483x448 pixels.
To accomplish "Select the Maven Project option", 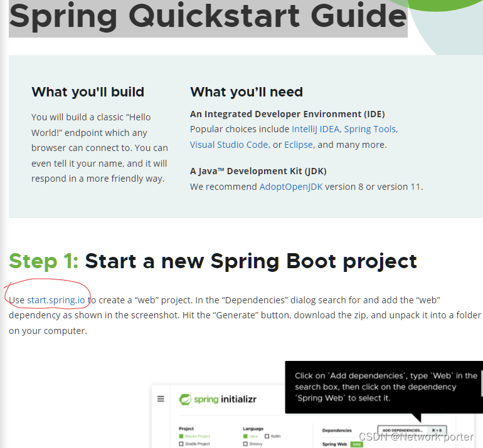I will tap(194, 436).
